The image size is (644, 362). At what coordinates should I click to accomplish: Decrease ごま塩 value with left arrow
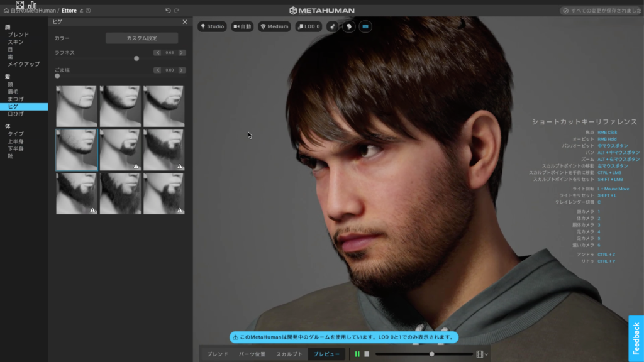[158, 70]
